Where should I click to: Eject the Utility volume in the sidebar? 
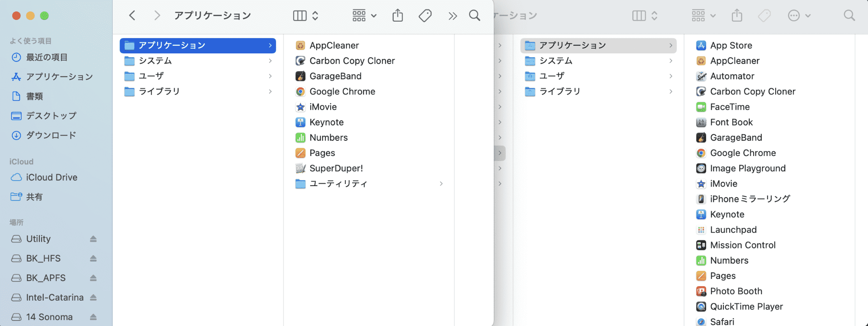93,239
